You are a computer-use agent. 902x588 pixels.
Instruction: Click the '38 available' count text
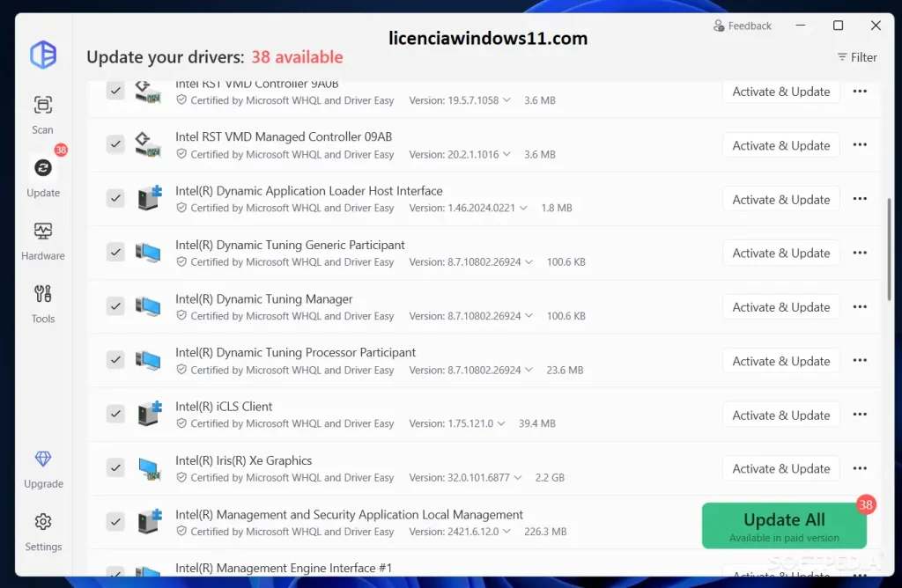tap(297, 57)
